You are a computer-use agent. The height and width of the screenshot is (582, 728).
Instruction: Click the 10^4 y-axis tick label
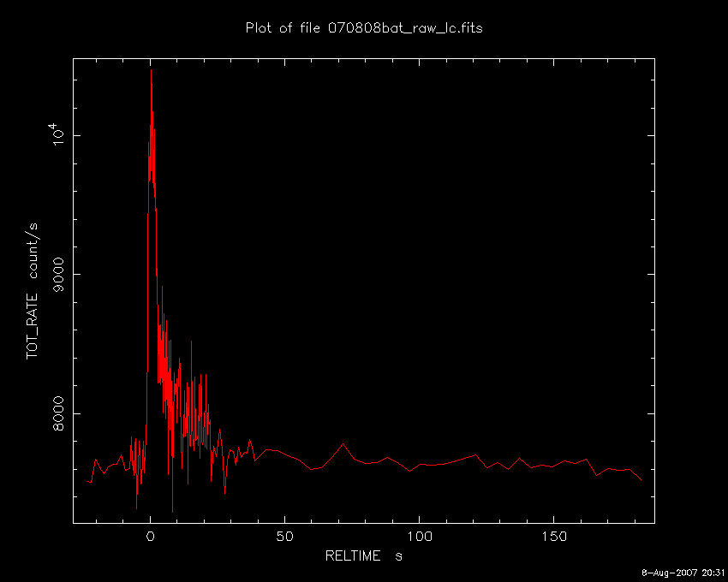(58, 134)
